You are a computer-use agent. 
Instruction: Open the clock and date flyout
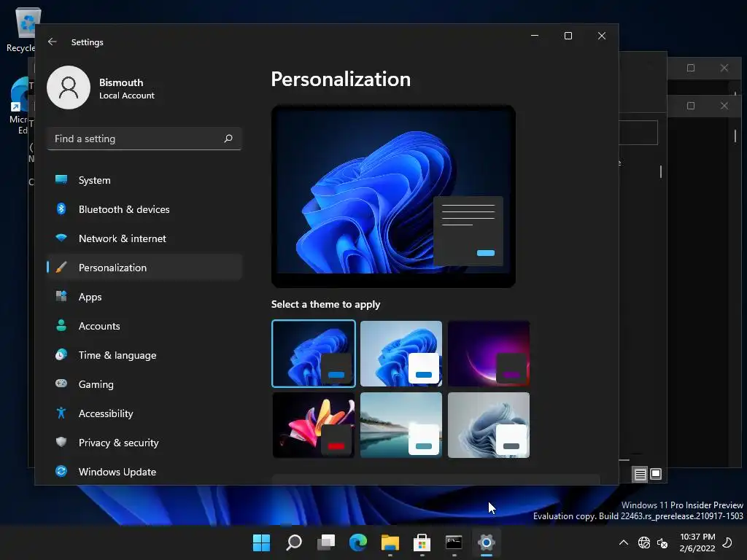[x=697, y=542]
